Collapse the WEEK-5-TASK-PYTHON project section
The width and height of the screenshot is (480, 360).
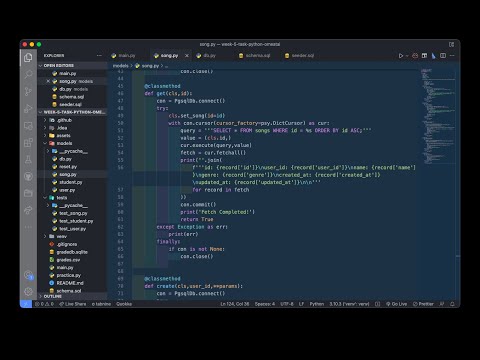click(x=74, y=112)
